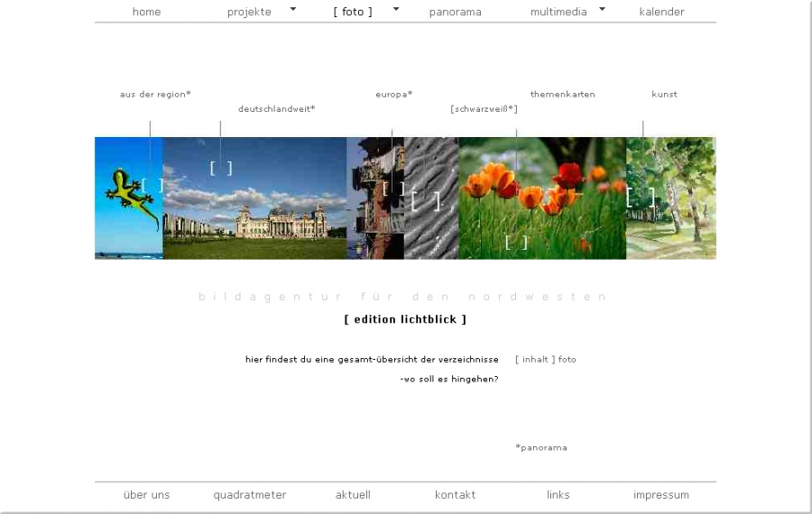Click the green gecko photo thumbnail
Image resolution: width=812 pixels, height=514 pixels.
pos(128,198)
